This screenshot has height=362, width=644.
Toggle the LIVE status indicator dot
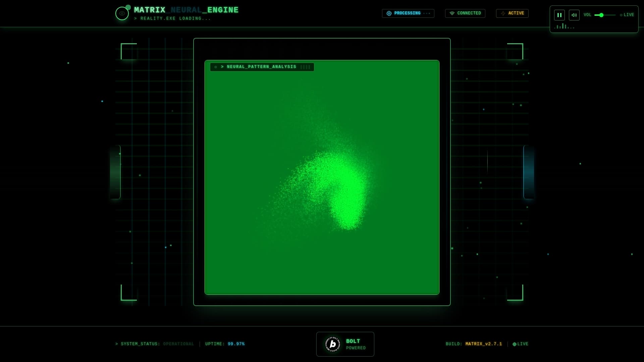click(x=621, y=15)
